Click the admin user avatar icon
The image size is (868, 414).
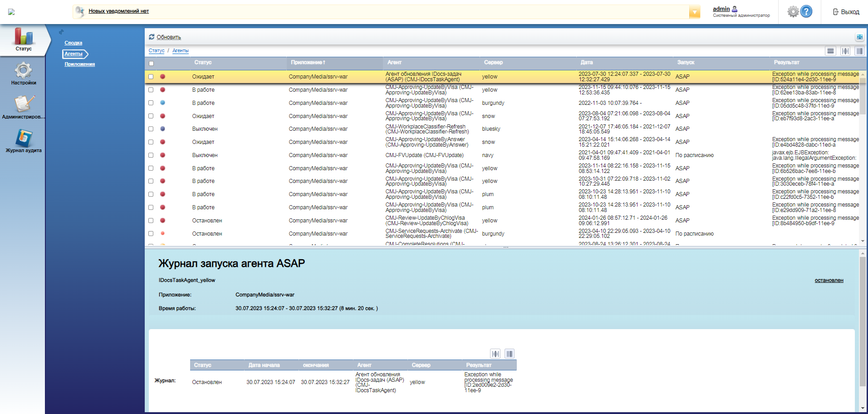tap(735, 9)
